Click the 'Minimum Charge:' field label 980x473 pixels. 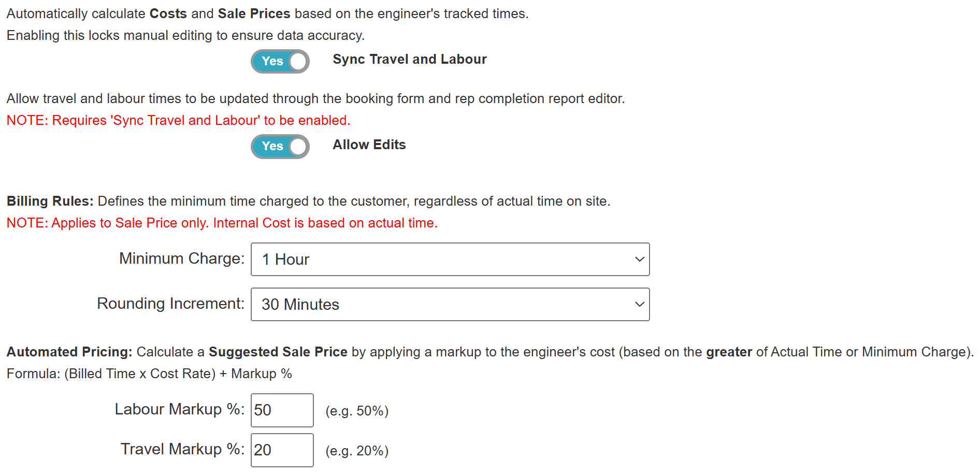(181, 259)
